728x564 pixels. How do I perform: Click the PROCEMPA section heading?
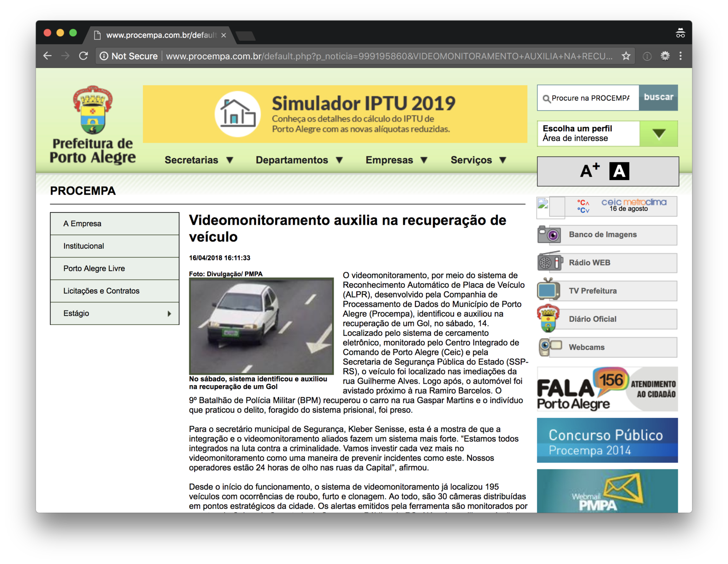tap(83, 191)
